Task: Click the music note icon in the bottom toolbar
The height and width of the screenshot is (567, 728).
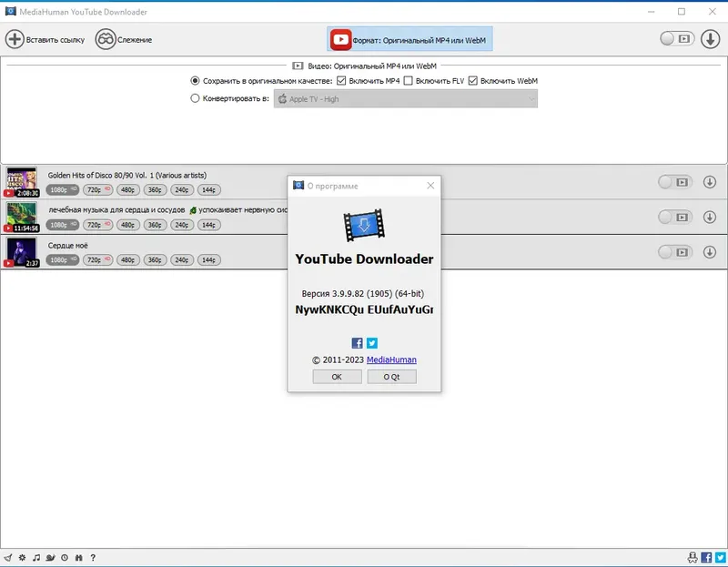Action: [36, 558]
